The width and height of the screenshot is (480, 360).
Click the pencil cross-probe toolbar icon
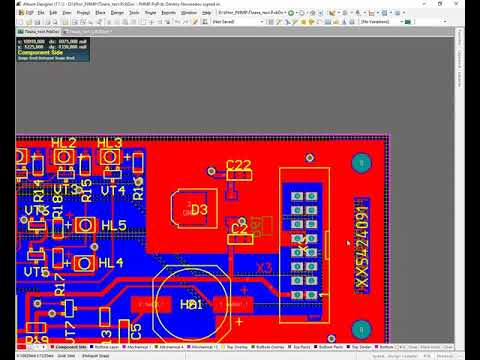pos(195,22)
